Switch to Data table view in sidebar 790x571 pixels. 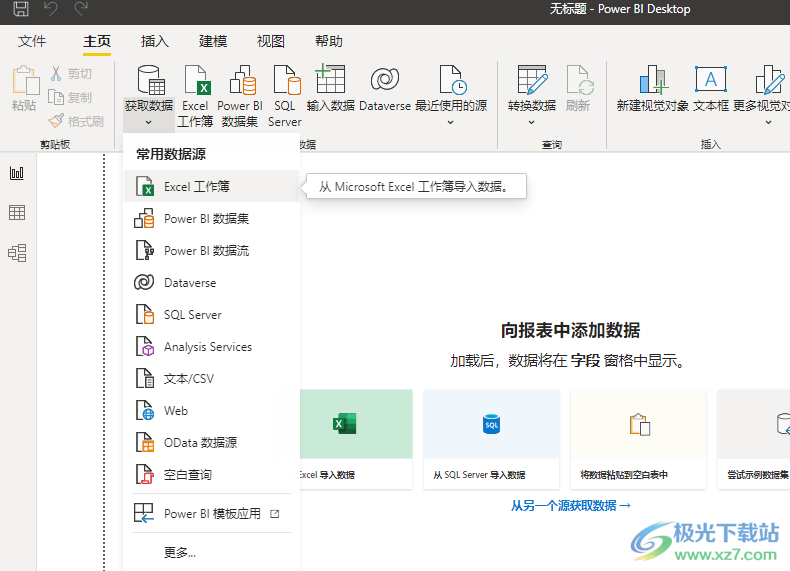point(17,213)
